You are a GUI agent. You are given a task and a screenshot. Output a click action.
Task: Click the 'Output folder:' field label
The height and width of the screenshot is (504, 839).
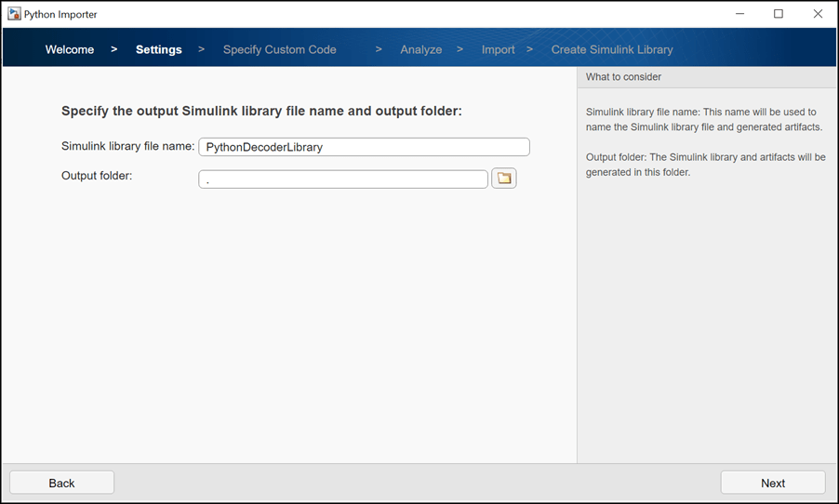tap(97, 175)
